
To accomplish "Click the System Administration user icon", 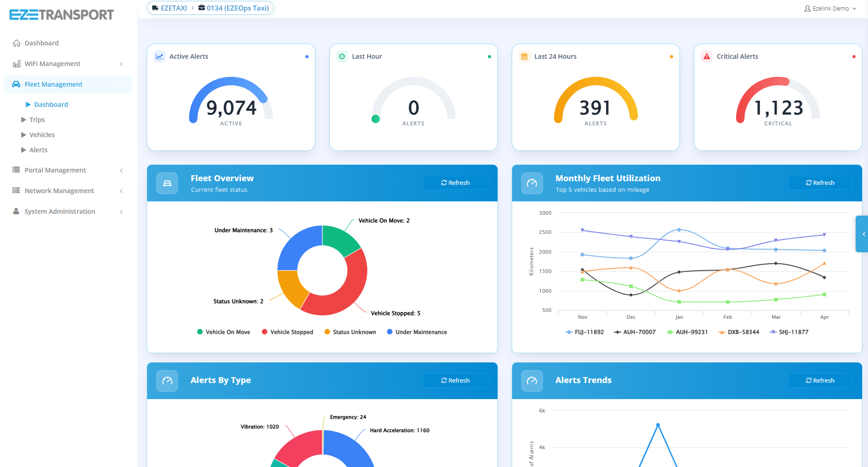I will [16, 211].
